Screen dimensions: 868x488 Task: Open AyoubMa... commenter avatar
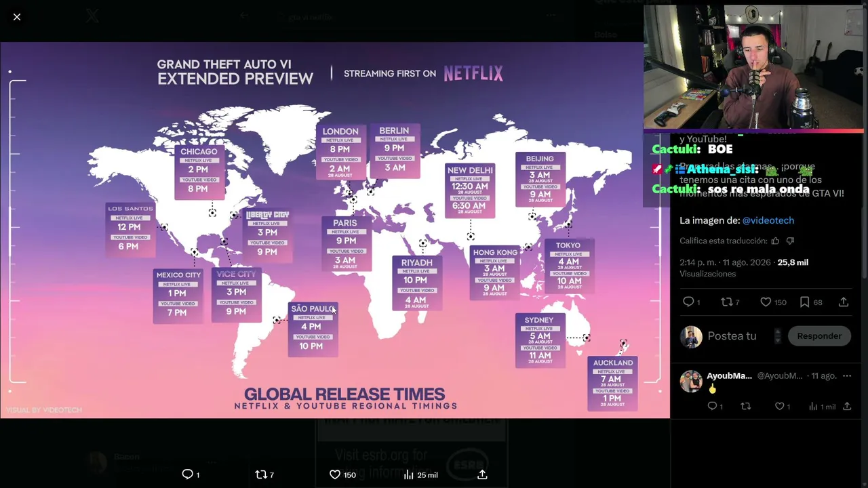pyautogui.click(x=691, y=381)
